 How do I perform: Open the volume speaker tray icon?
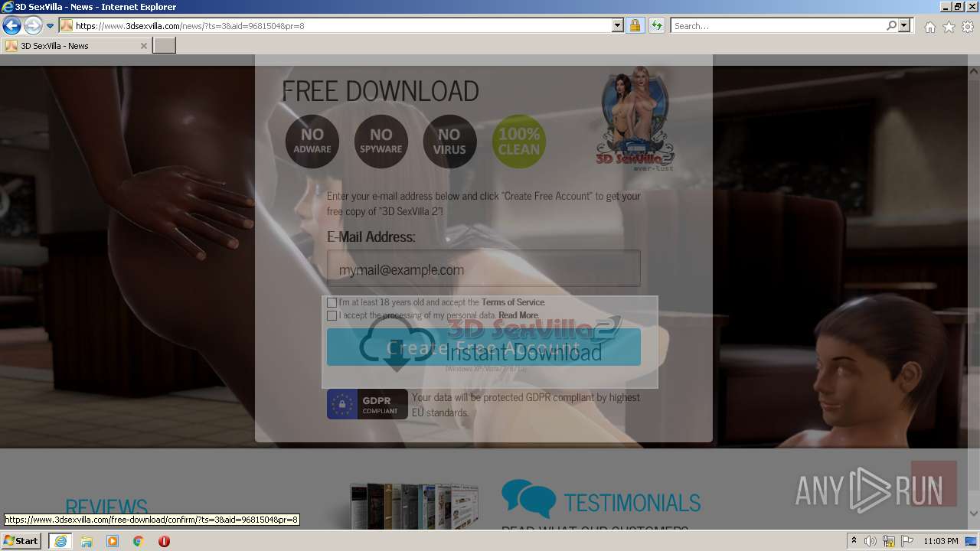tap(871, 541)
